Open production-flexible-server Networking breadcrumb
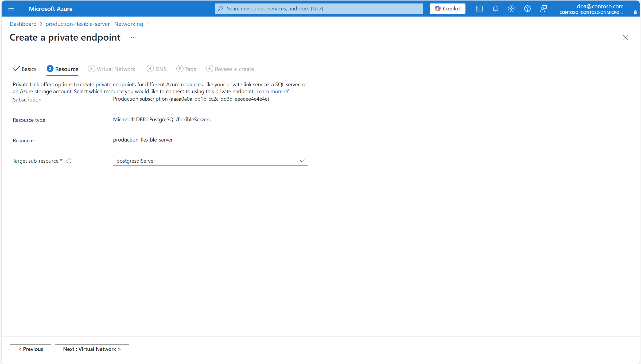This screenshot has height=364, width=641. pyautogui.click(x=94, y=24)
